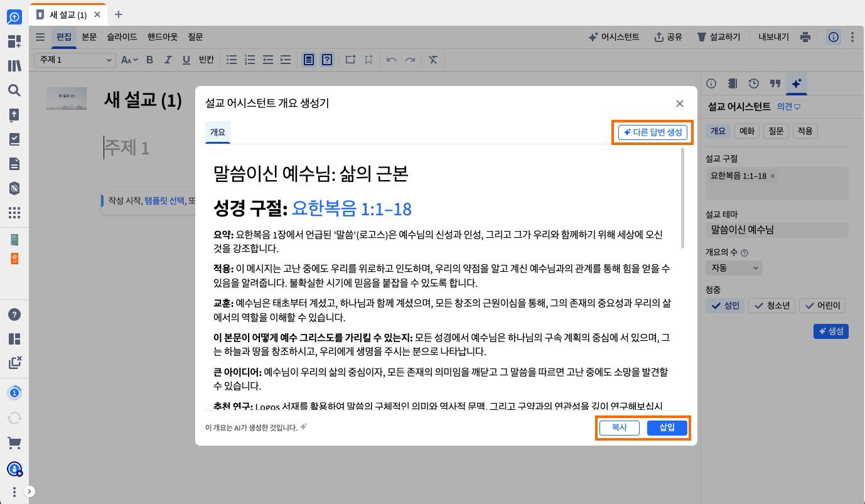Click the 복사 copy button
The width and height of the screenshot is (865, 504).
(x=620, y=428)
